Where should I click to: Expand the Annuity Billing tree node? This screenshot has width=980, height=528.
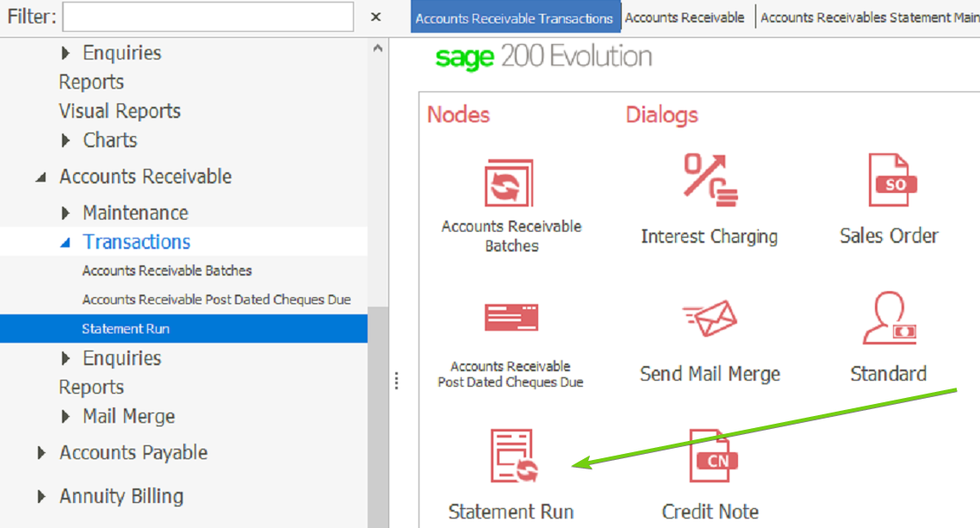click(x=40, y=497)
